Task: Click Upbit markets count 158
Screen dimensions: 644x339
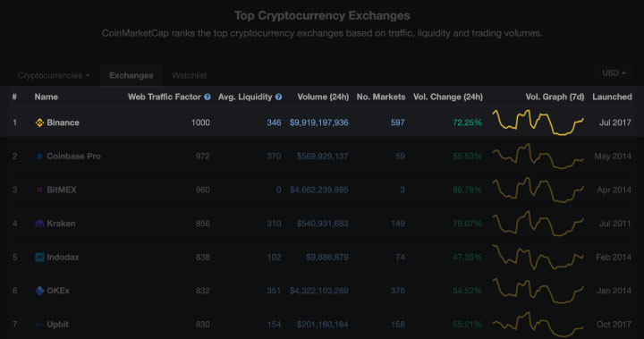Action: pyautogui.click(x=397, y=324)
